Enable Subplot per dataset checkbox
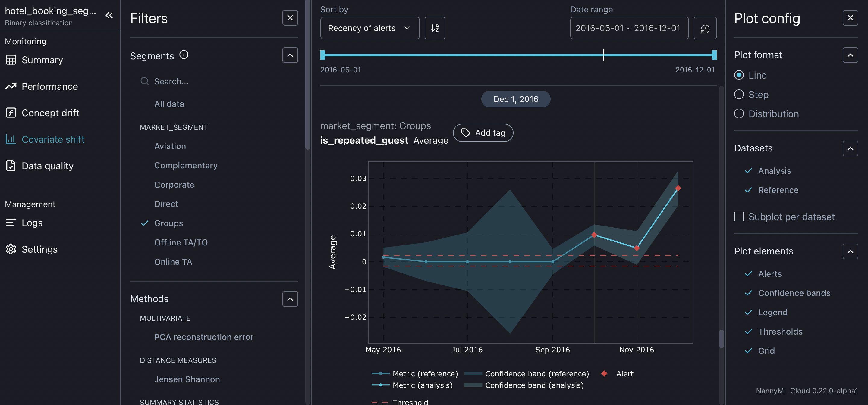This screenshot has width=868, height=405. [739, 217]
